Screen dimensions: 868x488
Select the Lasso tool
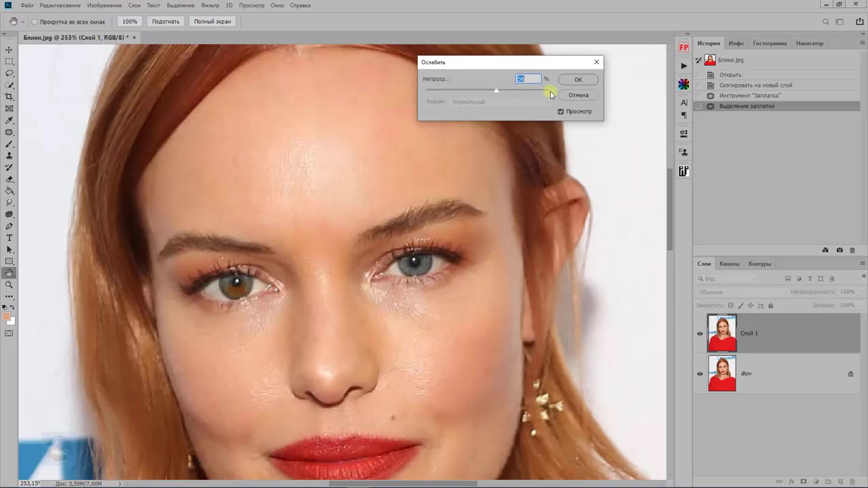(9, 73)
